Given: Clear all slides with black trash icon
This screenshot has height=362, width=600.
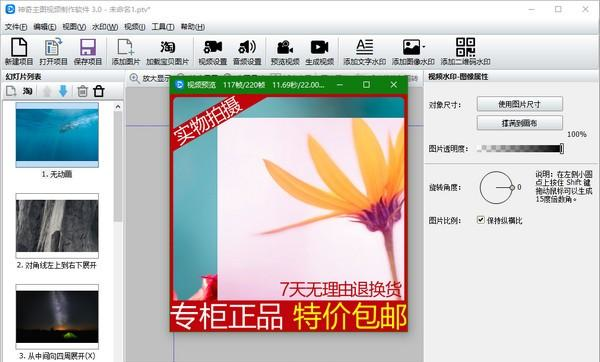Looking at the screenshot, I should click(99, 91).
